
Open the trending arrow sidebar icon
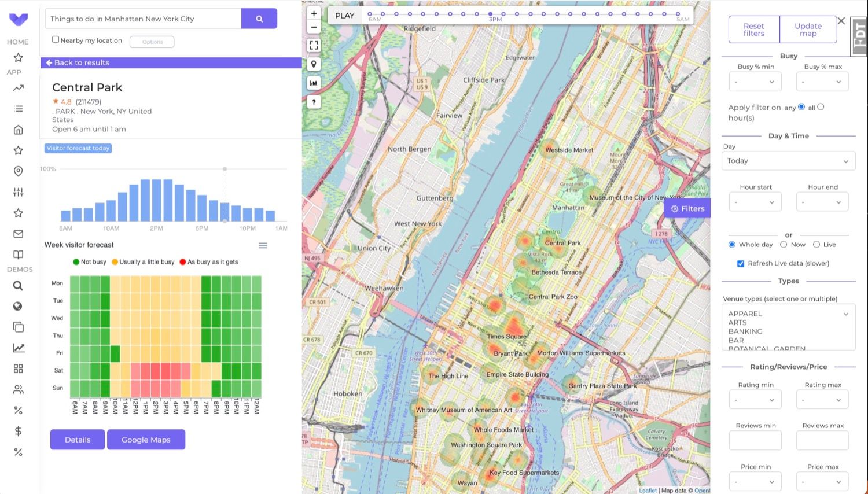tap(19, 88)
